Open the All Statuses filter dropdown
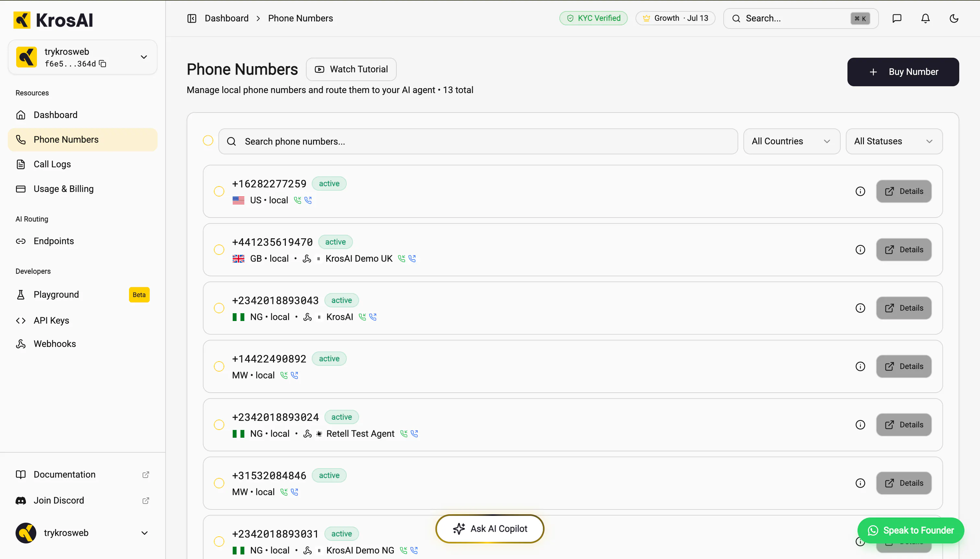Image resolution: width=980 pixels, height=559 pixels. click(x=894, y=141)
